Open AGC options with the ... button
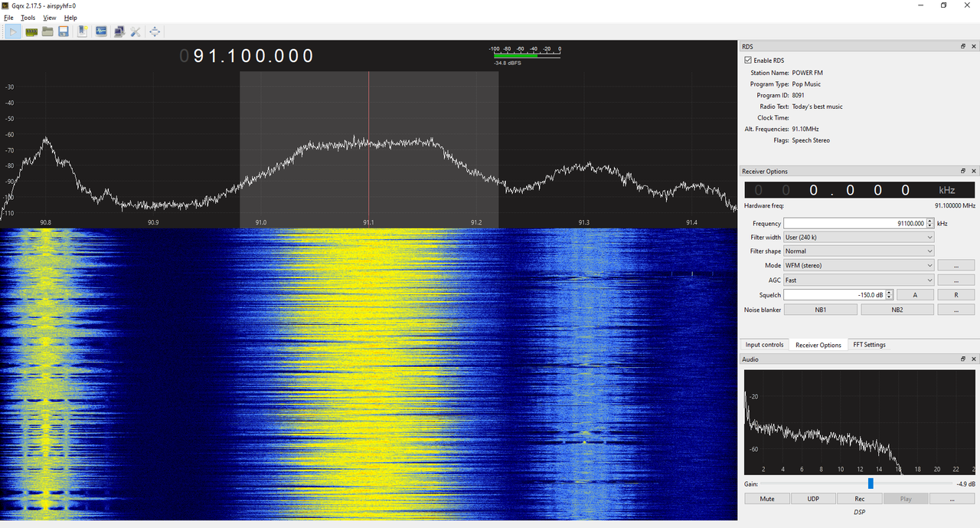The height and width of the screenshot is (528, 980). [x=956, y=280]
